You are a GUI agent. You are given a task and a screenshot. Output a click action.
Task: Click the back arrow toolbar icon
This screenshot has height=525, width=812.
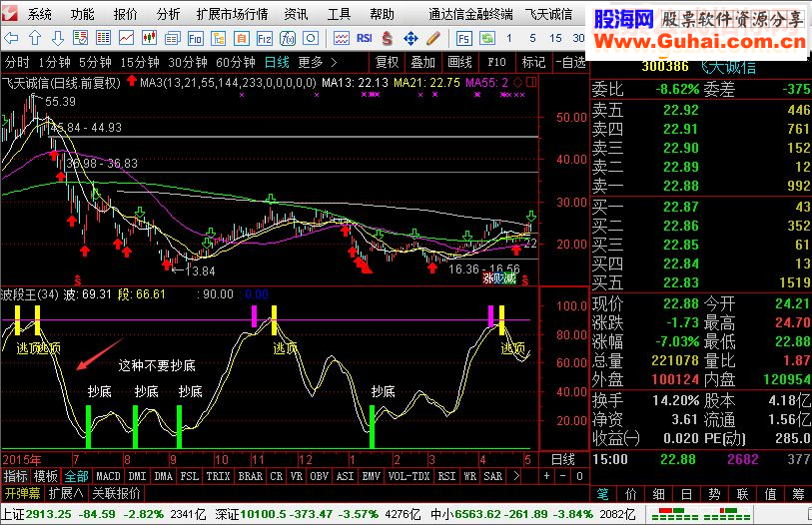point(11,38)
